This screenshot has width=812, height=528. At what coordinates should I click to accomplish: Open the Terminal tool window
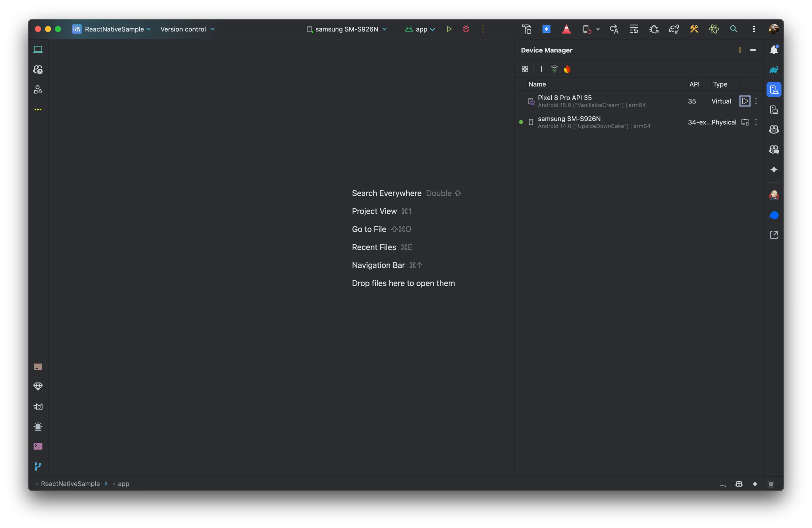38,446
